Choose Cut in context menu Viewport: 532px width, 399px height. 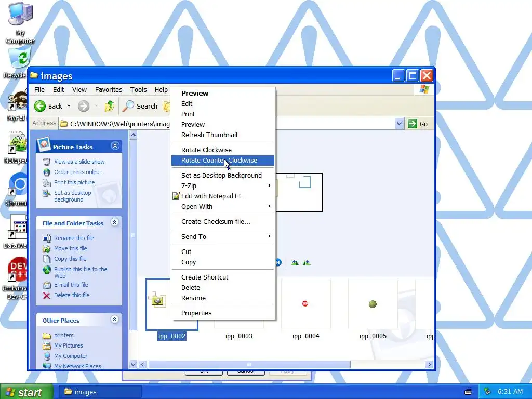pyautogui.click(x=223, y=252)
